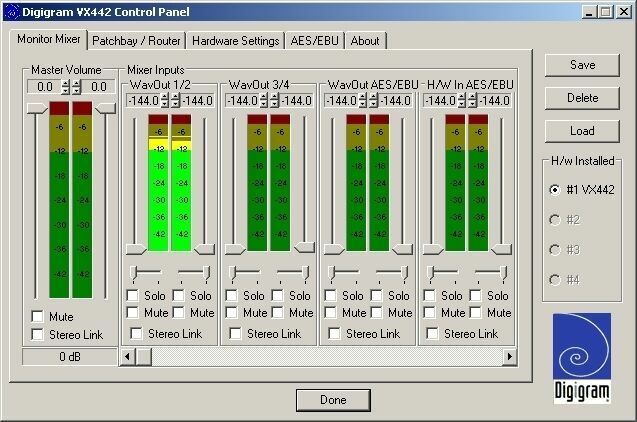Enable Master Volume Mute checkbox
The image size is (637, 422).
pos(37,316)
